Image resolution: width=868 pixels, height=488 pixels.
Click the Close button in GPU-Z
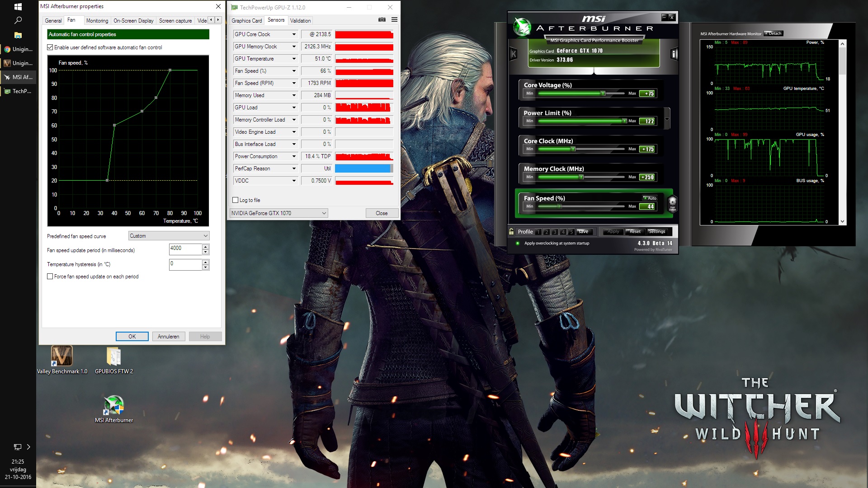click(x=382, y=213)
